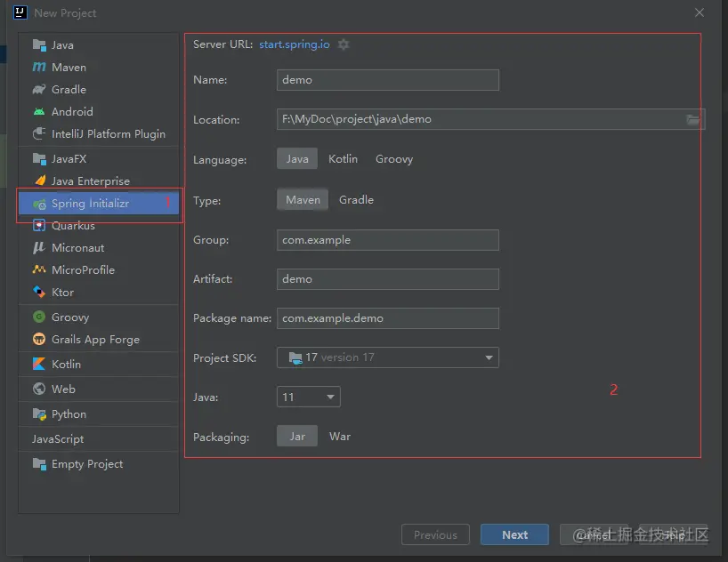Viewport: 728px width, 562px height.
Task: Select IntelliJ Platform Plugin entry
Action: coord(99,133)
